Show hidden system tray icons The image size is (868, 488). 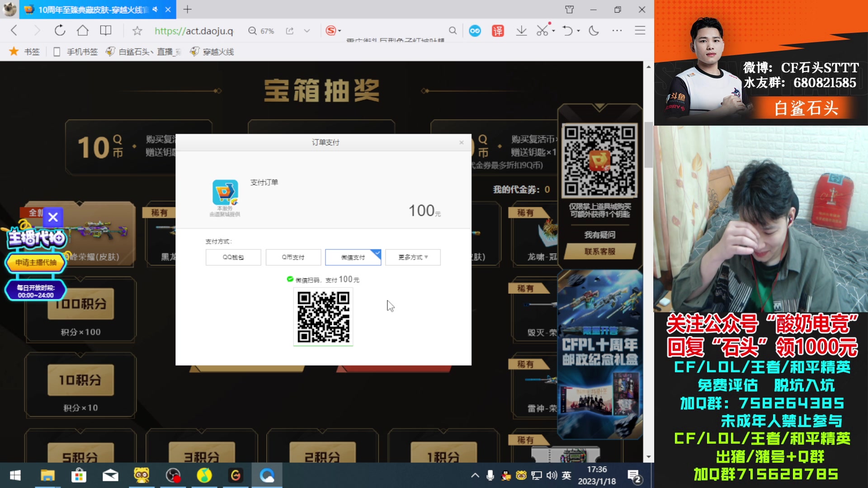[x=475, y=475]
